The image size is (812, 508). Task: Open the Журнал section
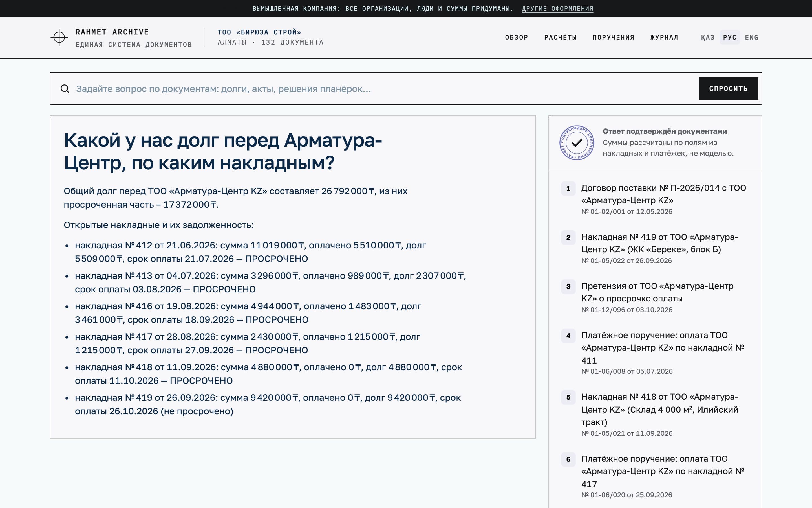[664, 37]
